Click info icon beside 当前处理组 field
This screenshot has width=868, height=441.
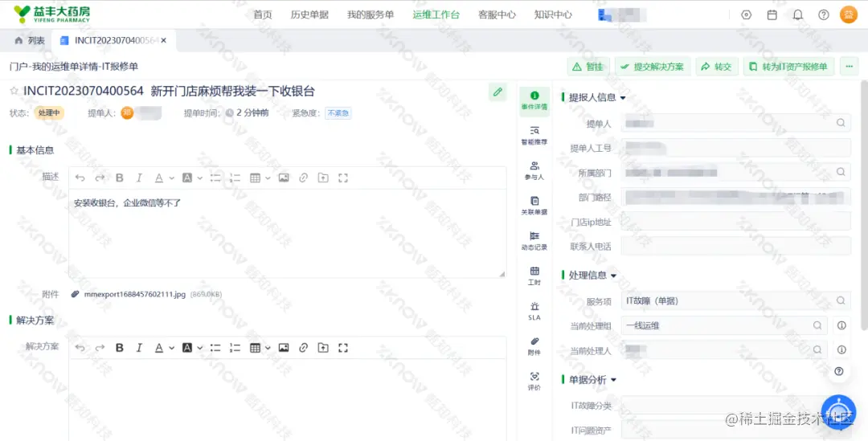coord(841,326)
